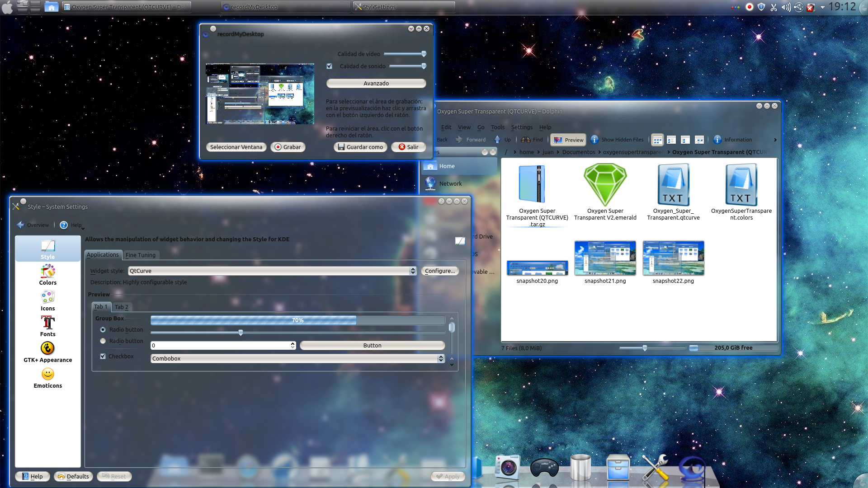Click the Find binoculars icon in Dolphin
This screenshot has width=868, height=488.
coord(526,140)
